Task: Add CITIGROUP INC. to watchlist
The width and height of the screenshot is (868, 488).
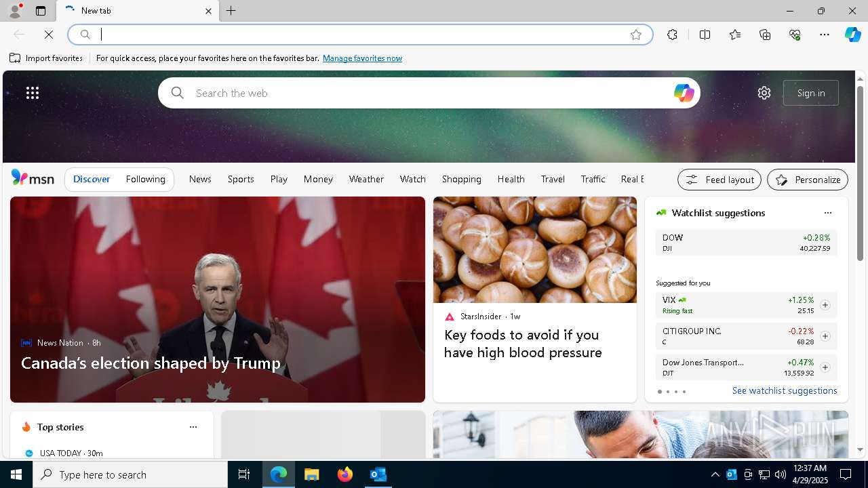Action: 825,336
